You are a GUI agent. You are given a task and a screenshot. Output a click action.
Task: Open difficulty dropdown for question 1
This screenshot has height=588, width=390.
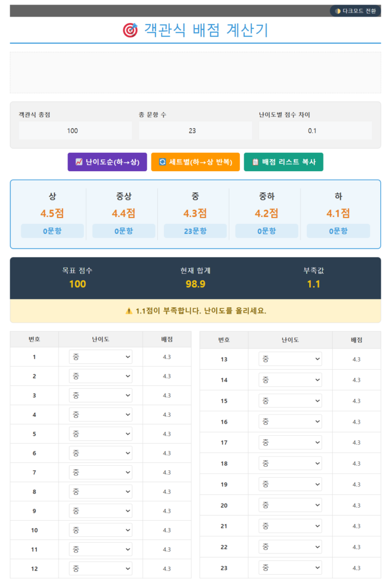tap(100, 357)
